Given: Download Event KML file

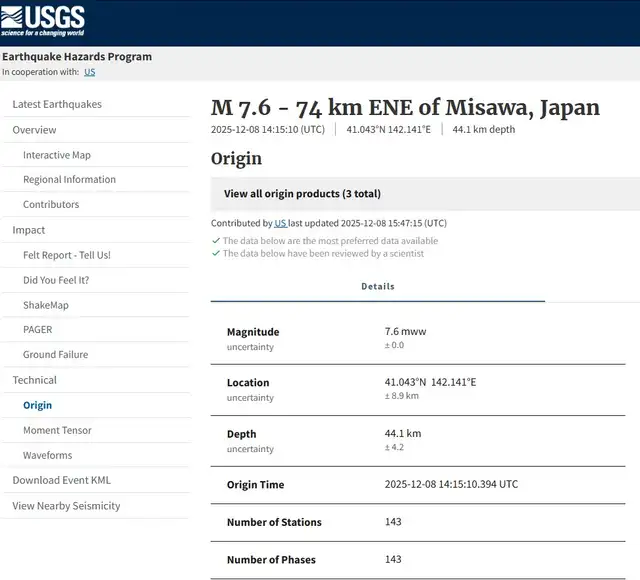Looking at the screenshot, I should coord(62,480).
